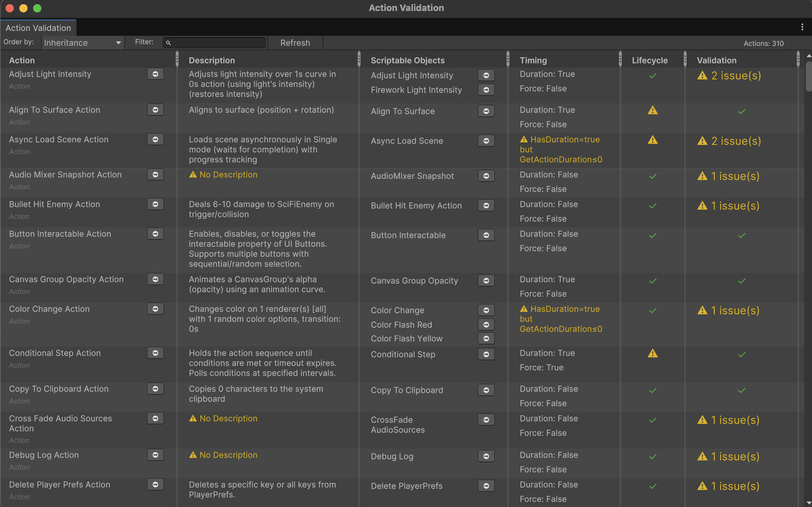Click the Validation column header
The image size is (812, 507).
click(x=717, y=60)
